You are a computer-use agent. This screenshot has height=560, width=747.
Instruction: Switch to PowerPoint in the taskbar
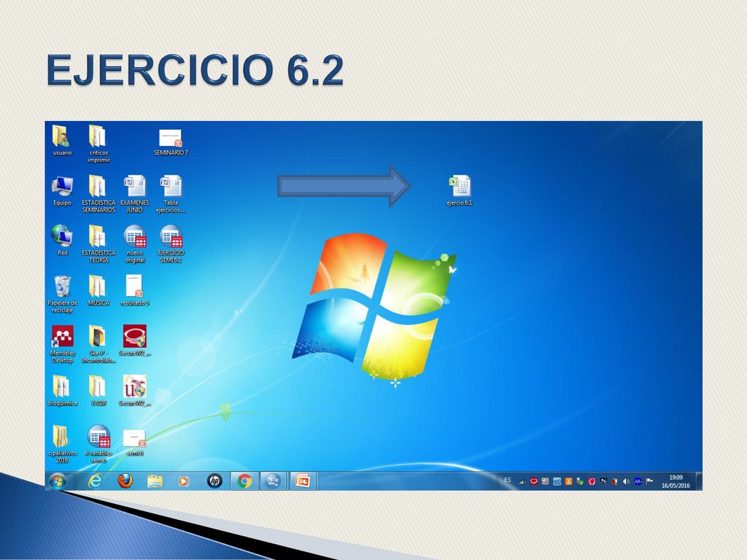coord(303,481)
